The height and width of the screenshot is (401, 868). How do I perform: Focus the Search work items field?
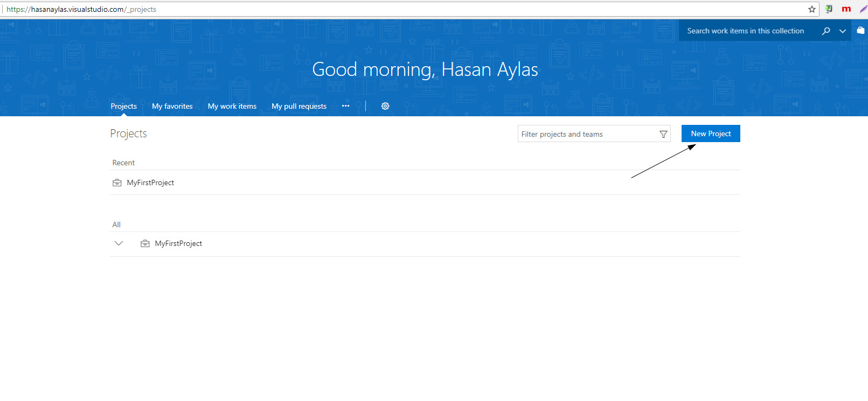tap(746, 31)
